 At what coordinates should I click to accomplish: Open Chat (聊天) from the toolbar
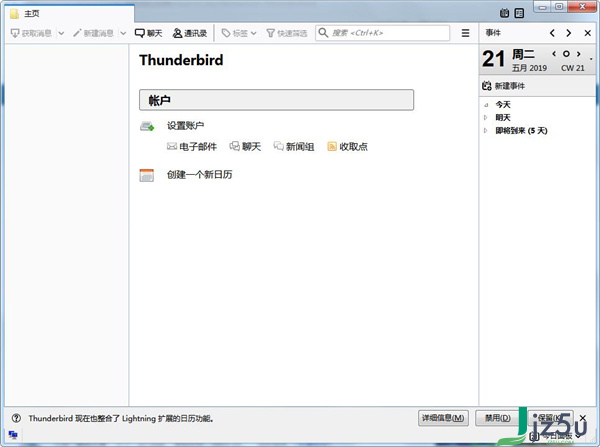(x=148, y=33)
